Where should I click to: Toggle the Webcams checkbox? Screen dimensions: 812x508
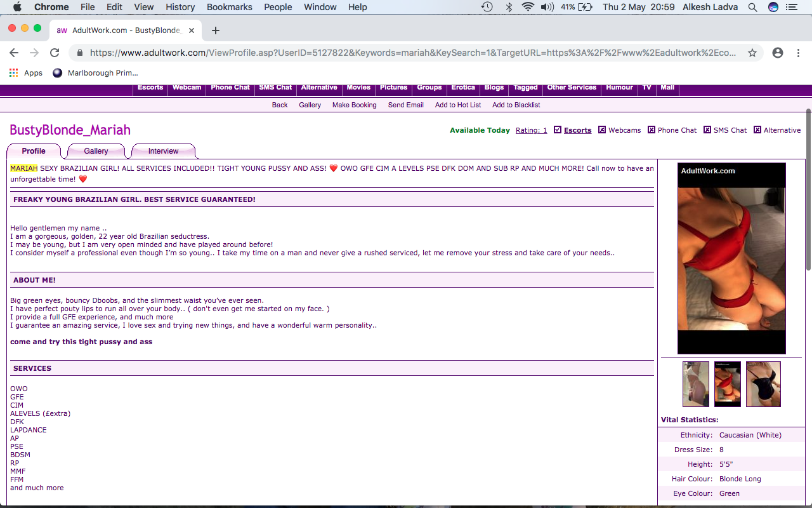(602, 130)
